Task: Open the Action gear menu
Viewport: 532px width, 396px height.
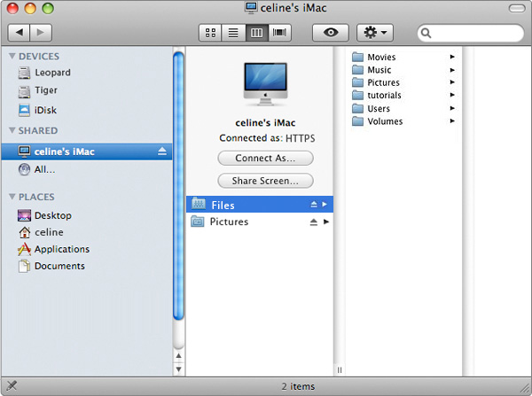Action: point(375,33)
